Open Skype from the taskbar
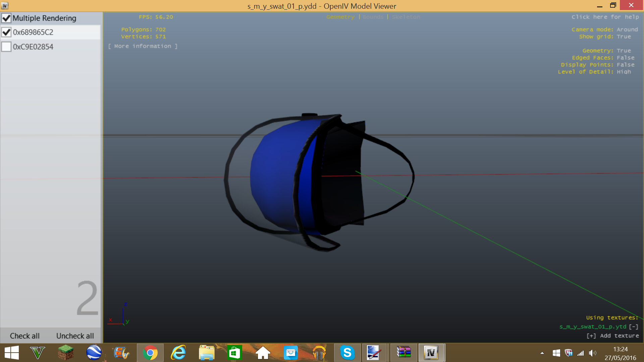 pyautogui.click(x=347, y=353)
